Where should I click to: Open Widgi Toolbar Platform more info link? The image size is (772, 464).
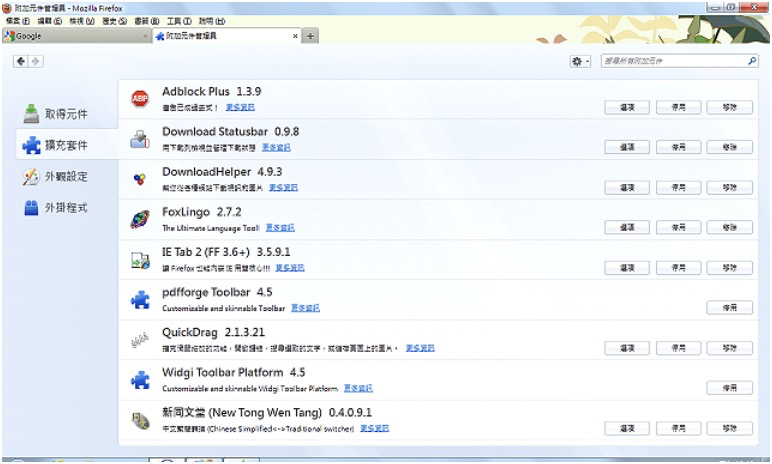click(x=358, y=388)
